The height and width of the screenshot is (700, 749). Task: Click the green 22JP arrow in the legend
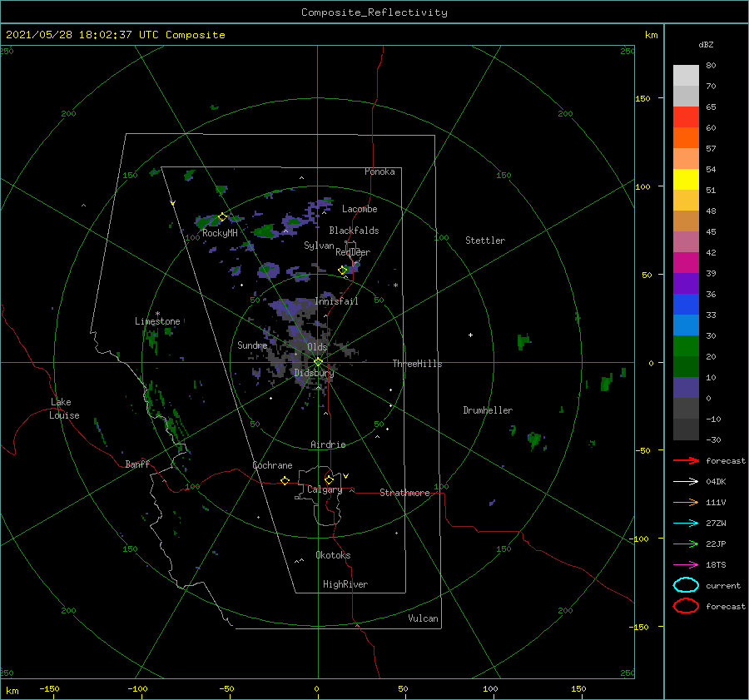pos(686,544)
